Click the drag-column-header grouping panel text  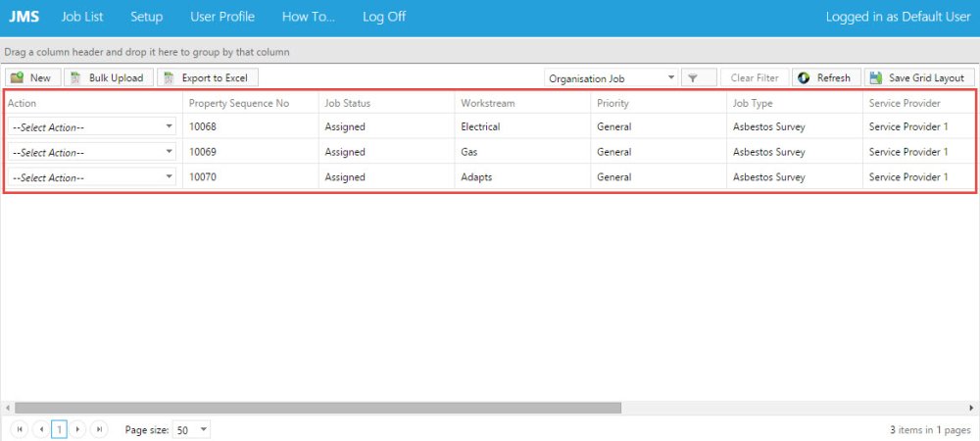coord(147,53)
